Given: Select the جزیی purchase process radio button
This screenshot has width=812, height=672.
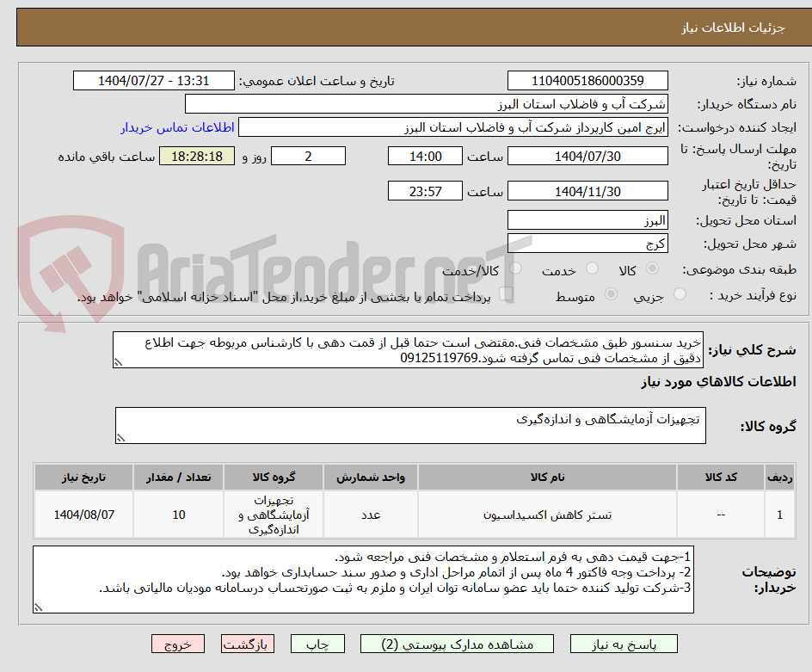Looking at the screenshot, I should (x=680, y=295).
